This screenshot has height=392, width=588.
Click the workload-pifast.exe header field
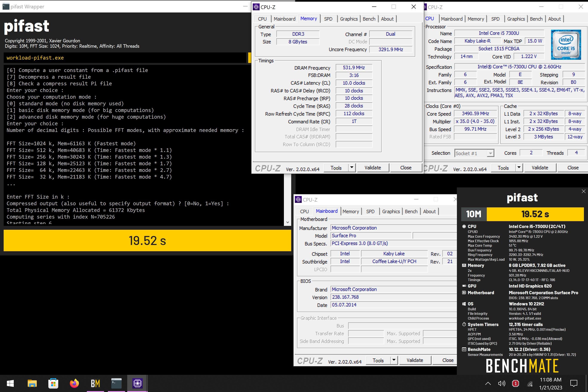tap(125, 58)
